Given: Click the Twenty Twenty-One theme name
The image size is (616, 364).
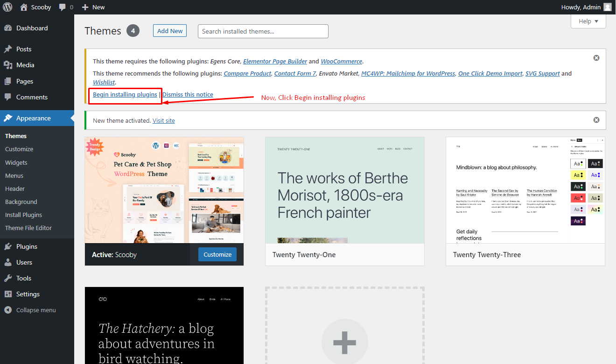Looking at the screenshot, I should click(x=304, y=255).
